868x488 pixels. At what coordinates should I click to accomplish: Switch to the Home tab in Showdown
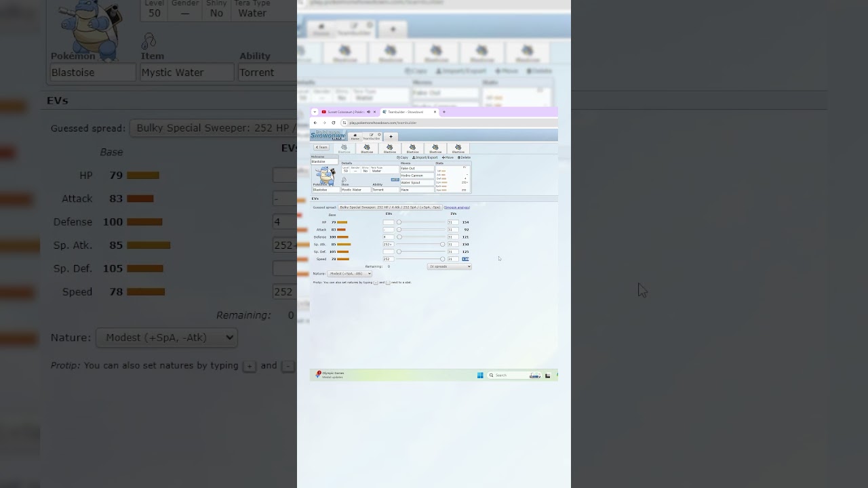pos(355,136)
